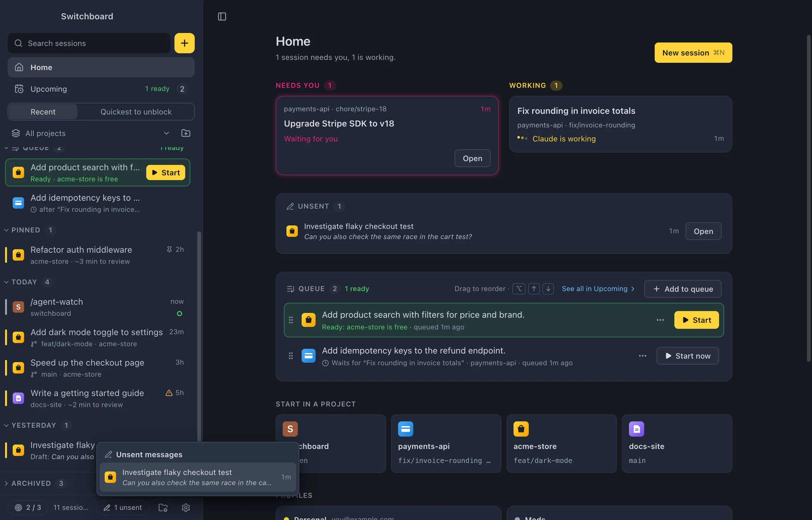Open the Upgrade Stripe SDK to v18 session
The height and width of the screenshot is (520, 812).
coord(387,135)
